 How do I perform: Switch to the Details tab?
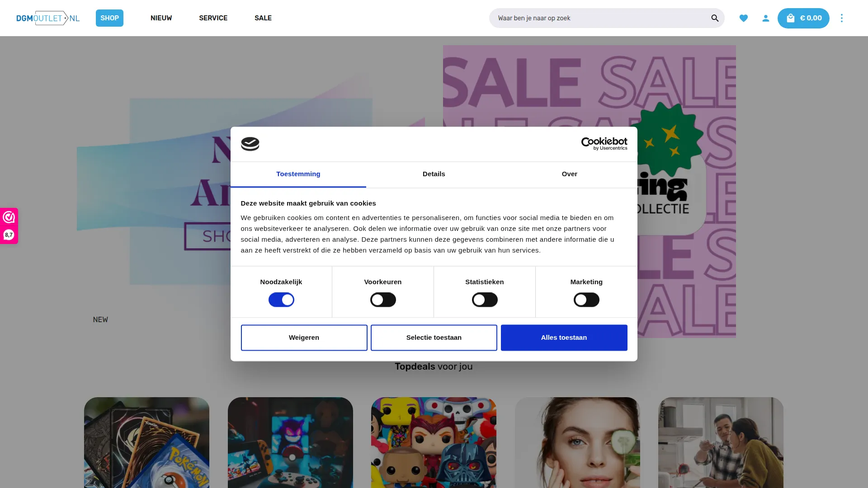coord(434,174)
